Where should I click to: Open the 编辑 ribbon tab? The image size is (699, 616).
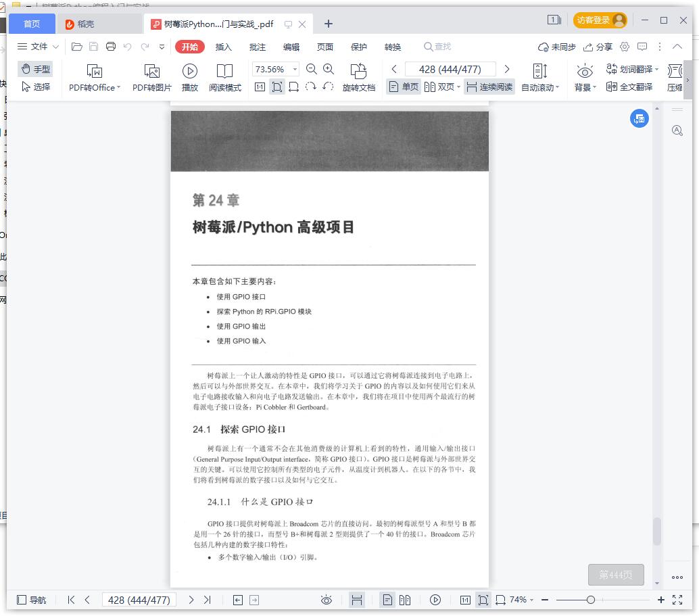tap(291, 47)
